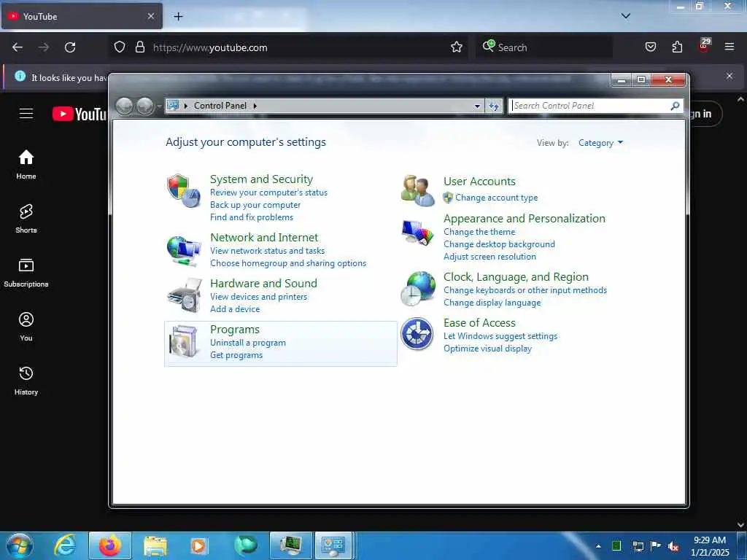Click Control Panel back arrow button

click(124, 106)
